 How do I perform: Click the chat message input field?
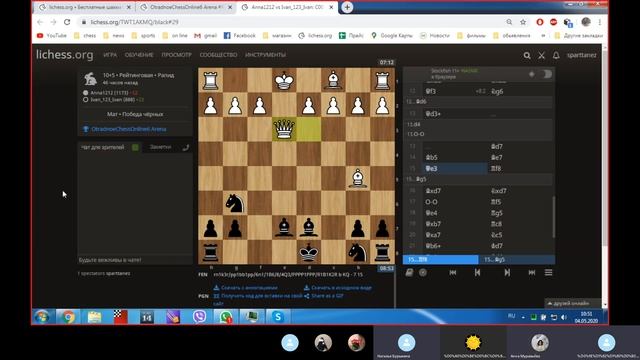(x=135, y=260)
